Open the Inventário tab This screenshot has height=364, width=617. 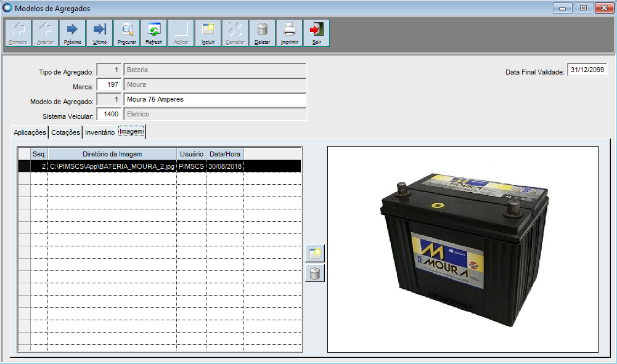[x=100, y=132]
